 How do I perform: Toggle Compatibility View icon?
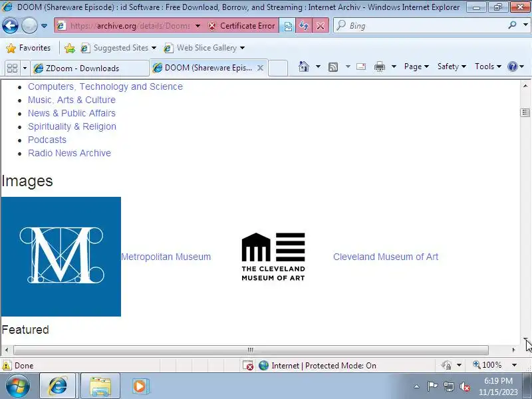[x=287, y=26]
